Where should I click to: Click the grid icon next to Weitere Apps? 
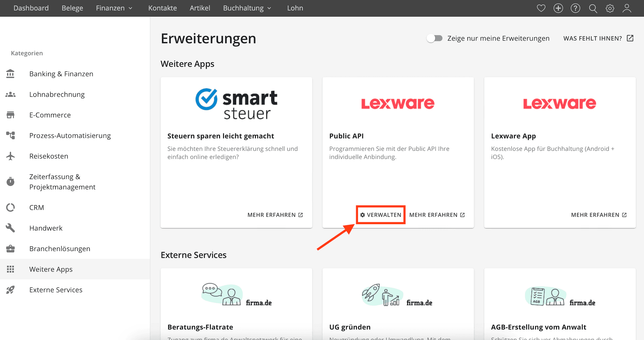tap(10, 269)
